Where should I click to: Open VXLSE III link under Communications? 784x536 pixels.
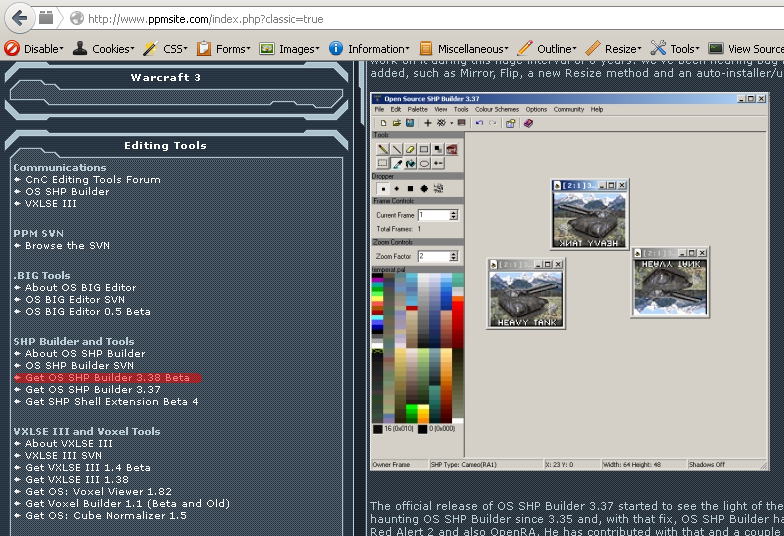point(50,204)
